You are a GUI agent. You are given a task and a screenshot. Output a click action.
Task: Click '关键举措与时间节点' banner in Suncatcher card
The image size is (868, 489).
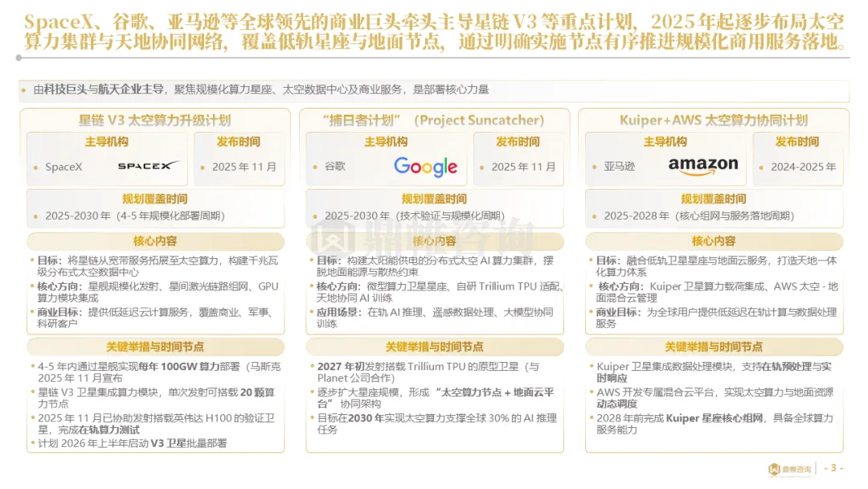tap(435, 347)
